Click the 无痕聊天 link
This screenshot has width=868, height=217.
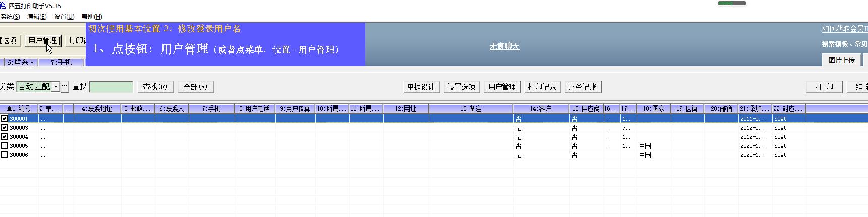pos(504,46)
